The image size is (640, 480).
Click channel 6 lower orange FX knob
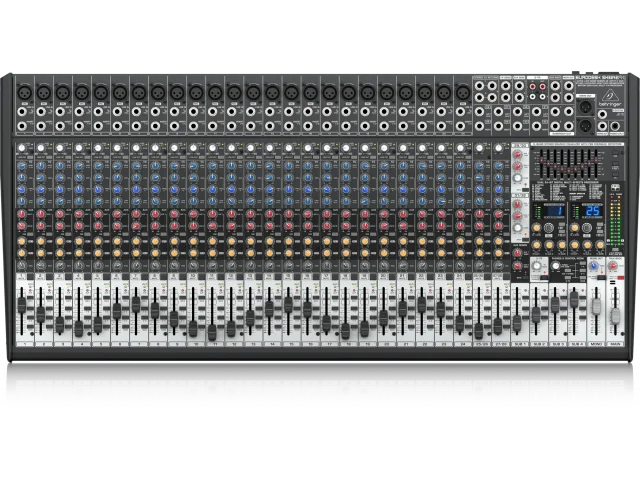(117, 253)
